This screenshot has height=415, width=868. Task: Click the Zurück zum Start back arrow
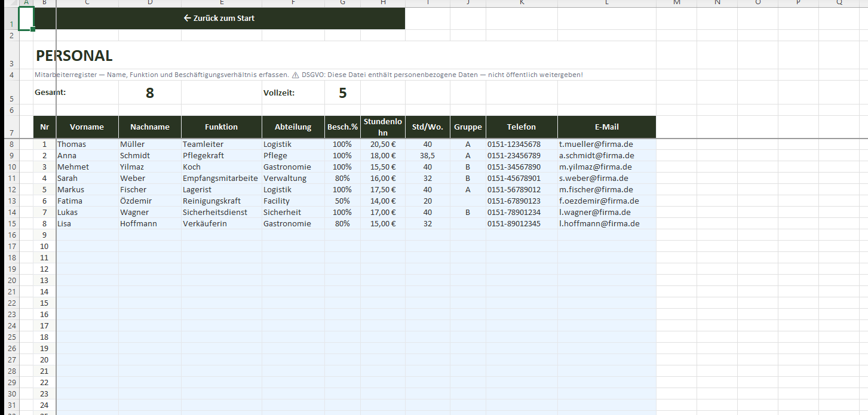click(187, 19)
